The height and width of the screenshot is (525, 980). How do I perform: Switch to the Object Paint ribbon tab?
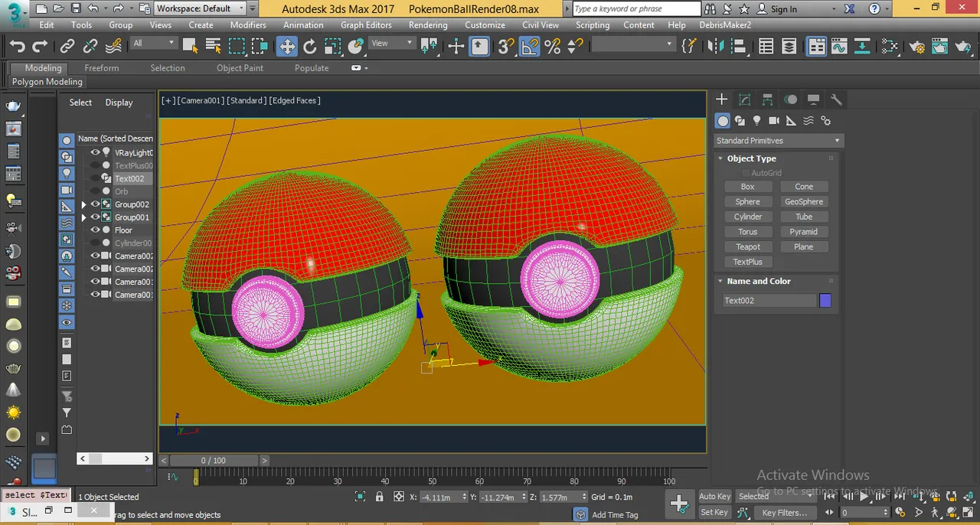click(x=240, y=68)
